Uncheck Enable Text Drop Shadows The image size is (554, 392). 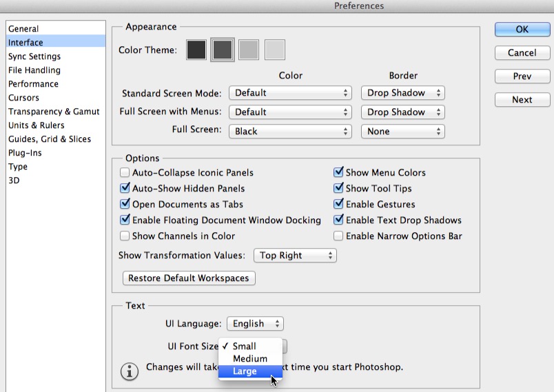338,220
